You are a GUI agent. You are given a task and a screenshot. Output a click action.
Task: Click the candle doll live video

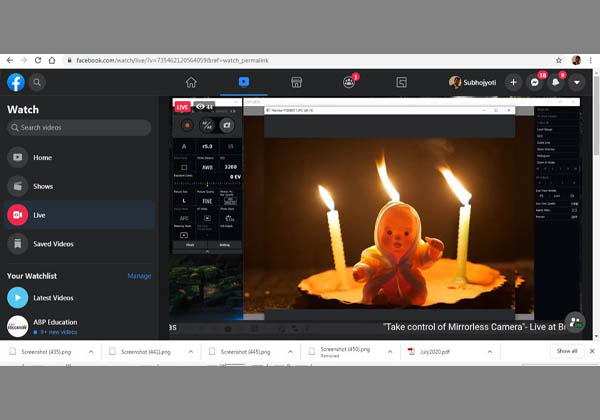tap(390, 224)
